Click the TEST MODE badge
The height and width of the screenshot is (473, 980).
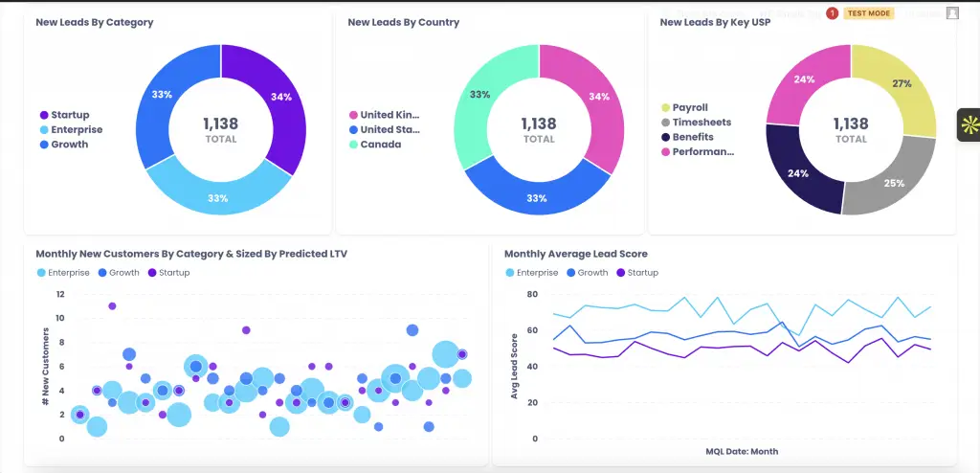coord(869,13)
